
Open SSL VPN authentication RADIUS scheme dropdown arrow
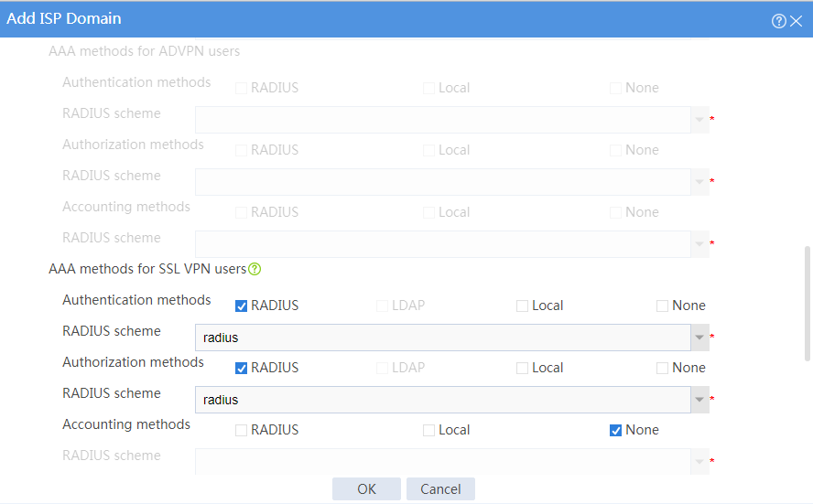(699, 338)
